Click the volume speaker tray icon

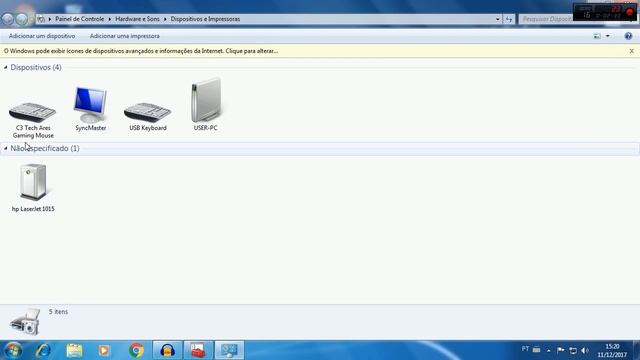[585, 351]
